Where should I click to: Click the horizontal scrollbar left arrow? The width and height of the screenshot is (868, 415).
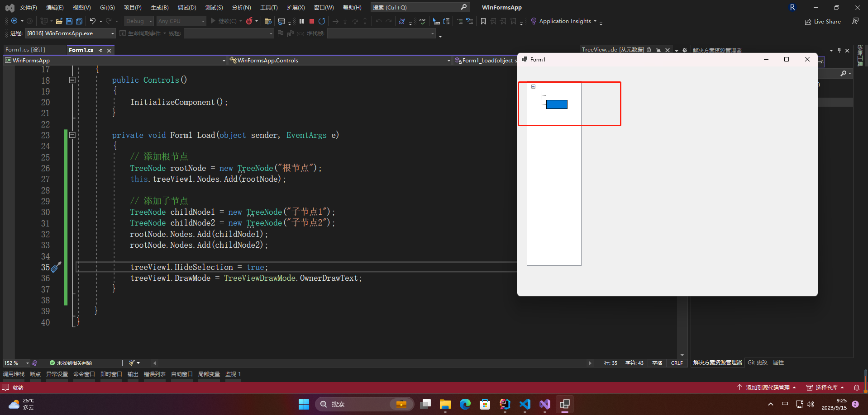155,363
